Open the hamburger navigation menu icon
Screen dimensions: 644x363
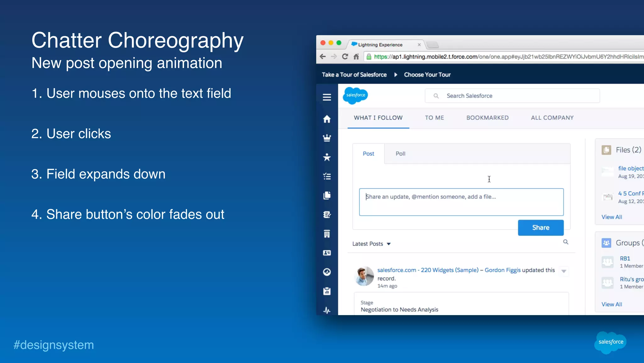(327, 97)
